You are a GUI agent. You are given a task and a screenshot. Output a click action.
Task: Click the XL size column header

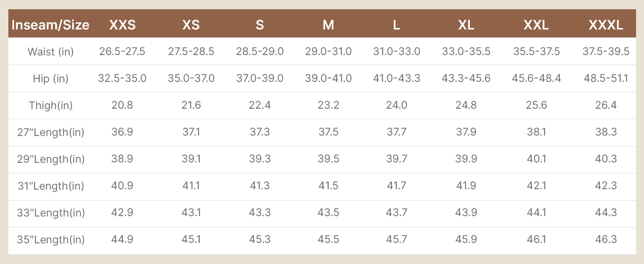click(466, 25)
